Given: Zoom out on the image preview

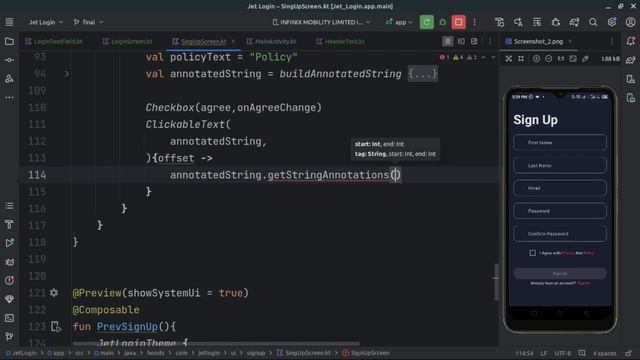Looking at the screenshot, I should 549,59.
